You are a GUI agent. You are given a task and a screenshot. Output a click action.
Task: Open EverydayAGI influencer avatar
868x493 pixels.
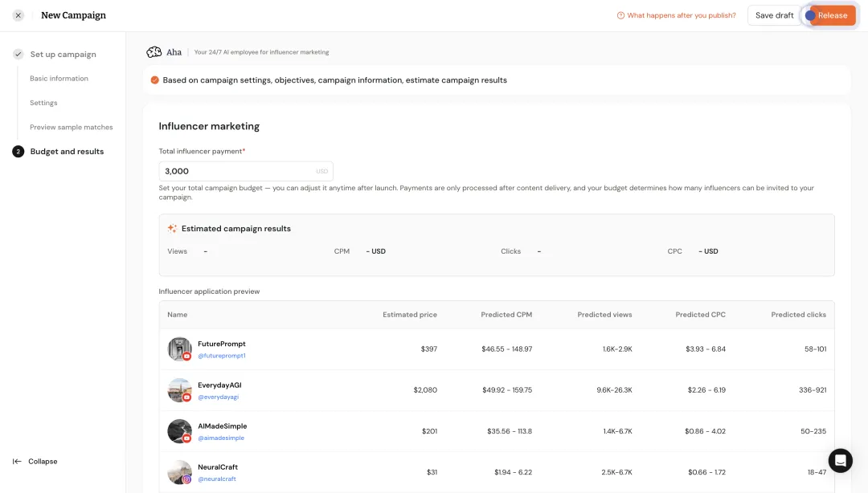click(179, 390)
